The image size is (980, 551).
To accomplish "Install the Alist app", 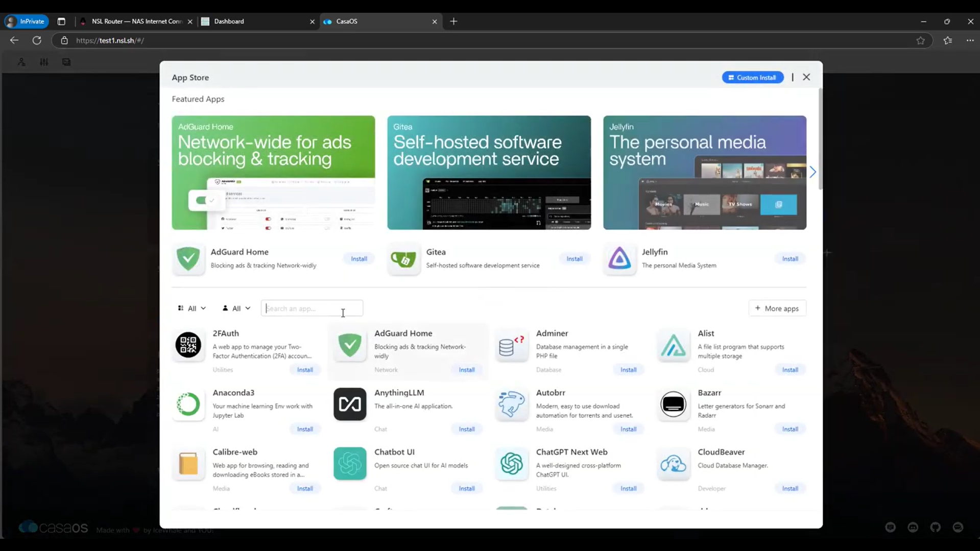I will (790, 370).
